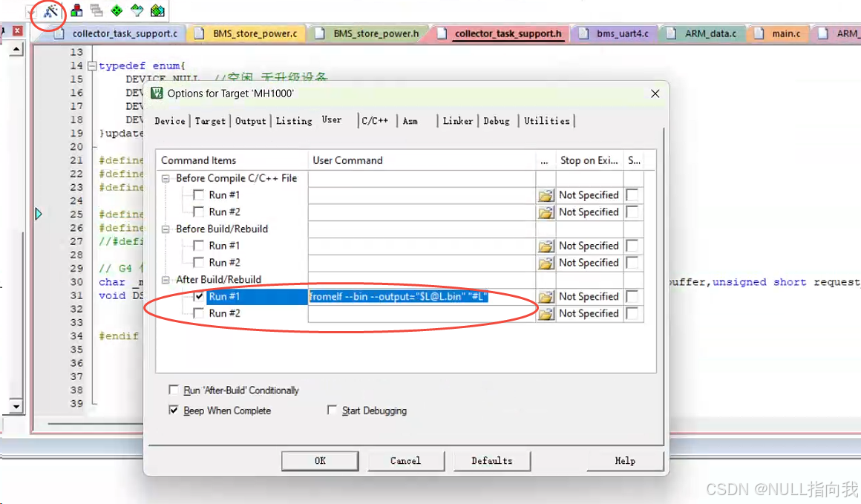
Task: Switch to the Device tab
Action: (170, 121)
